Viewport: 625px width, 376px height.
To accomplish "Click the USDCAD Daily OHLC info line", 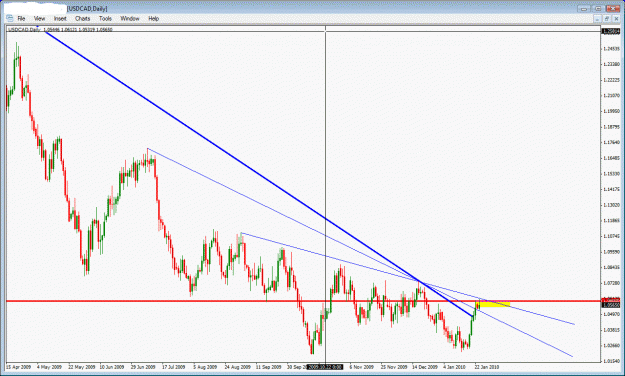I will point(60,30).
